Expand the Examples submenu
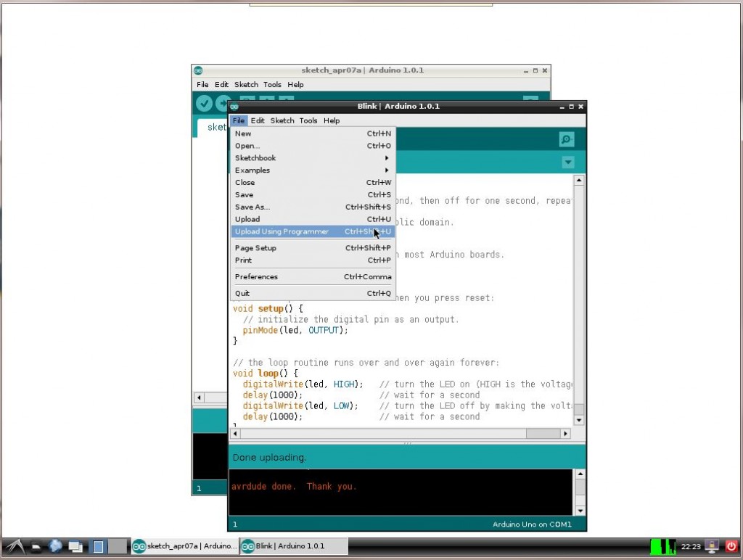The image size is (743, 560). point(312,170)
